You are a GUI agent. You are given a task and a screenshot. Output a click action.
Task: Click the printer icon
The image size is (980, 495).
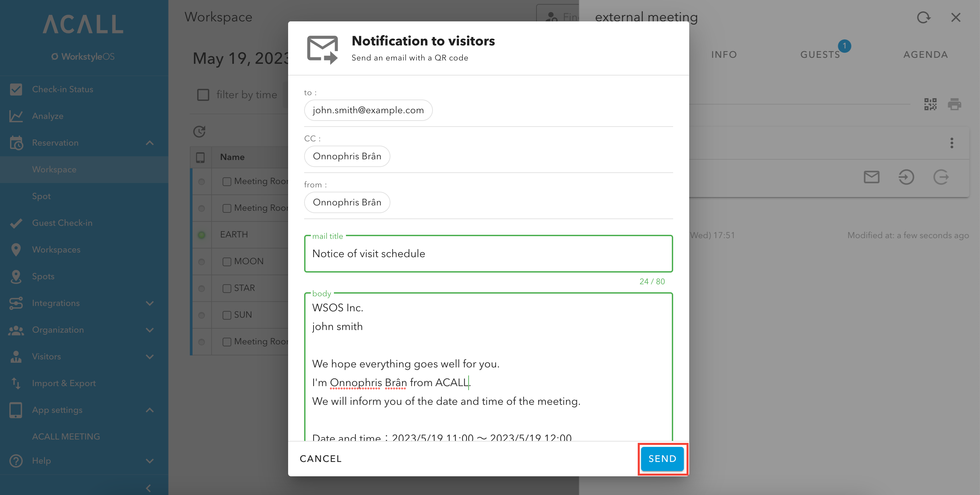[x=954, y=104]
